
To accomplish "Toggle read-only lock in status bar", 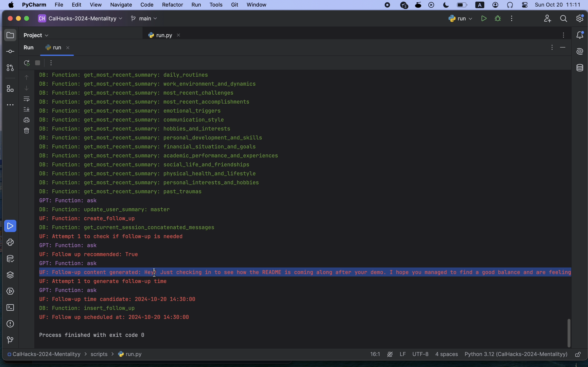I will [x=578, y=355].
